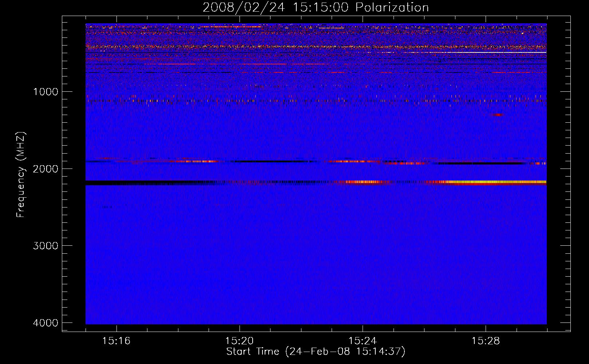Click the 'Frequency (MHZ)' axis label
Viewport: 589px width, 364px height.
pyautogui.click(x=21, y=175)
